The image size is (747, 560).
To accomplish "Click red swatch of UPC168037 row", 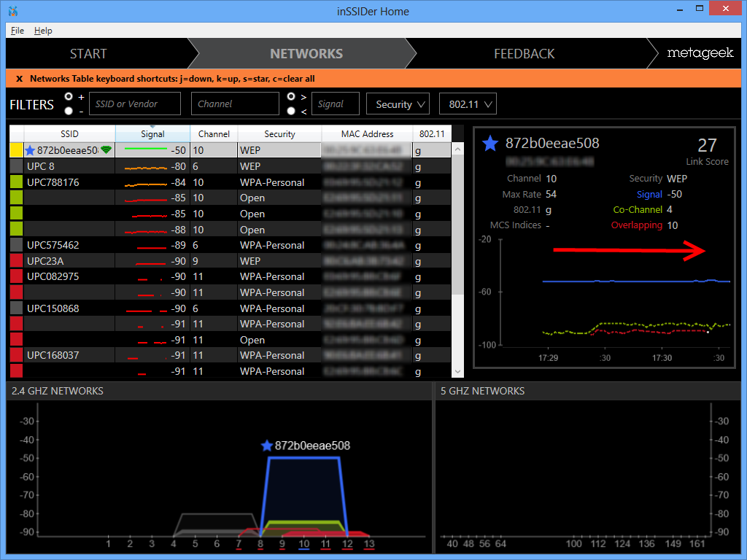I will tap(17, 355).
